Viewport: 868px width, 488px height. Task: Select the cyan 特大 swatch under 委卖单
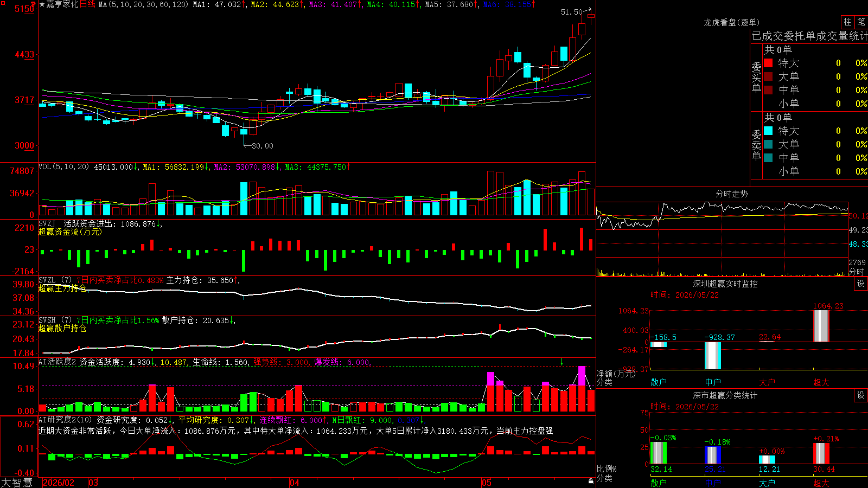pyautogui.click(x=768, y=131)
